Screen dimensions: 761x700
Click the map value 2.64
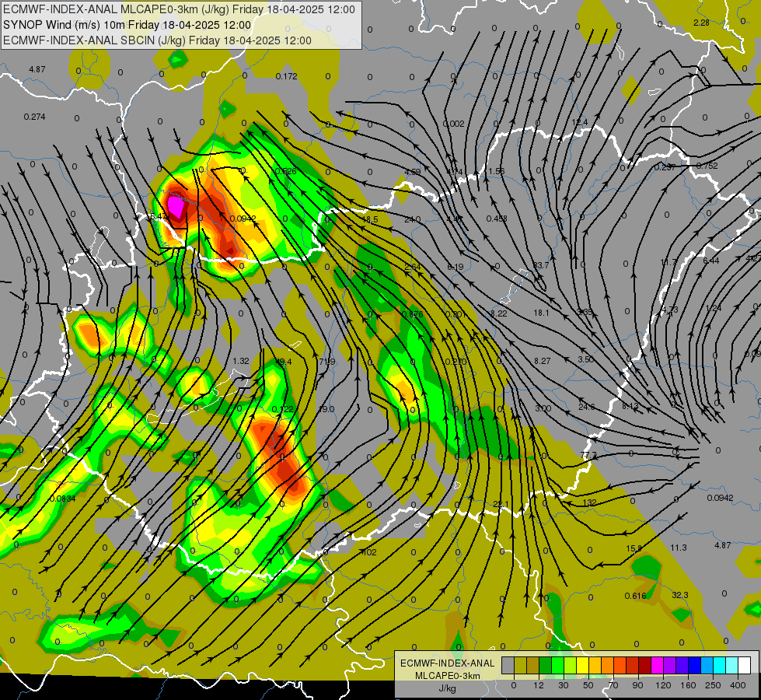click(413, 267)
